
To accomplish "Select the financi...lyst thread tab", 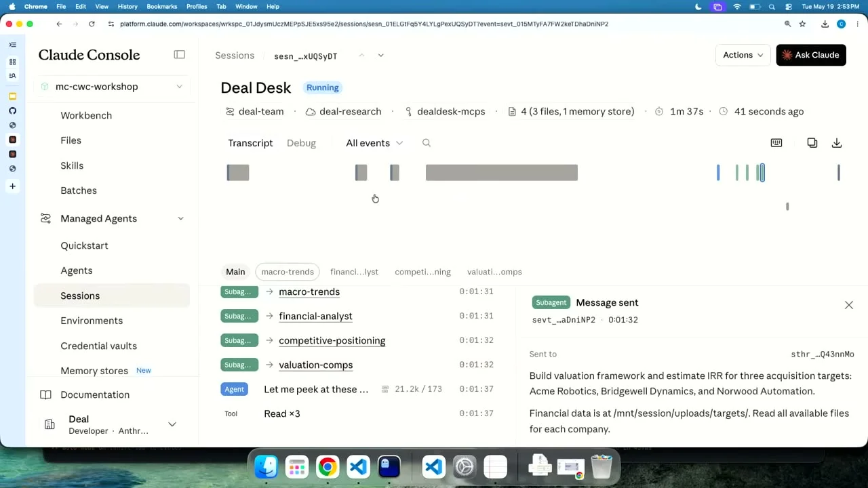I will point(354,272).
